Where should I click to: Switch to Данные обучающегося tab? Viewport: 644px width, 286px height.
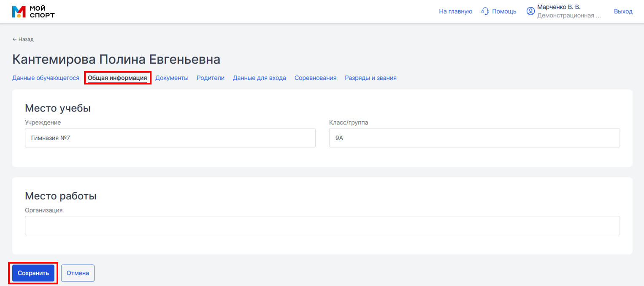click(x=46, y=78)
